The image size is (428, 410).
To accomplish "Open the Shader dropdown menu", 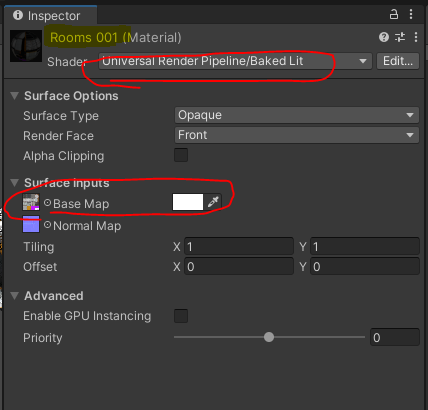I will pyautogui.click(x=235, y=61).
